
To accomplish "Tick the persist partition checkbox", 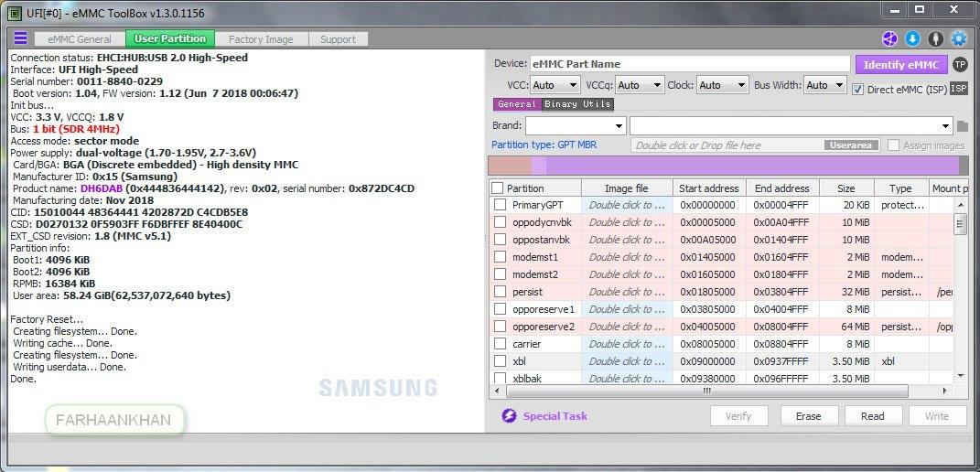I will pos(500,292).
